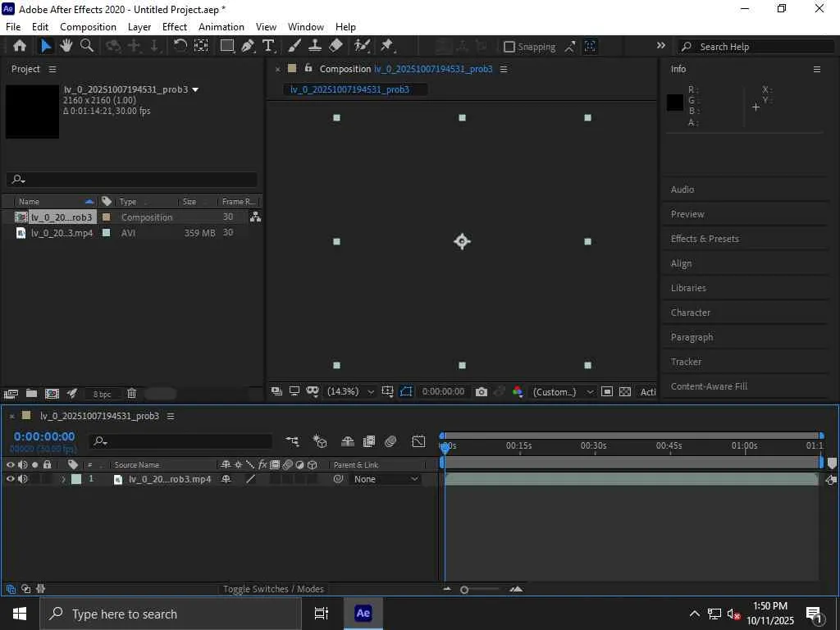Enable the Snapping checkbox
The height and width of the screenshot is (630, 840).
(509, 47)
